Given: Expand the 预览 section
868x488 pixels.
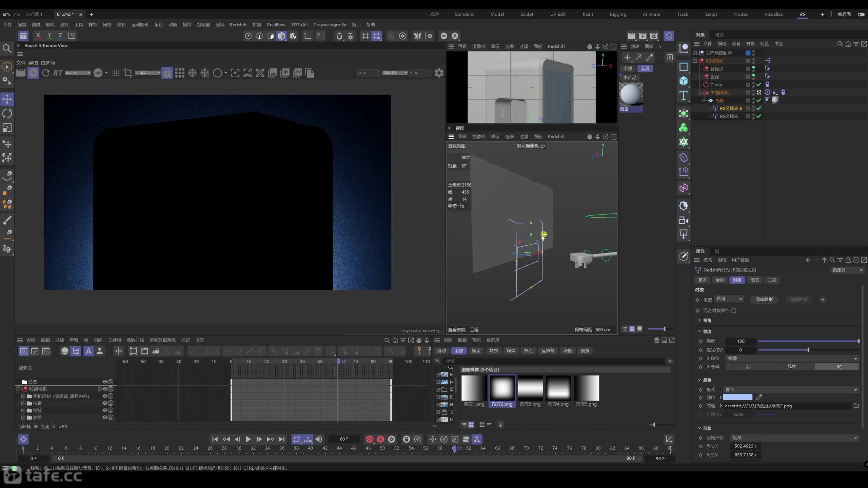Looking at the screenshot, I should pos(699,320).
